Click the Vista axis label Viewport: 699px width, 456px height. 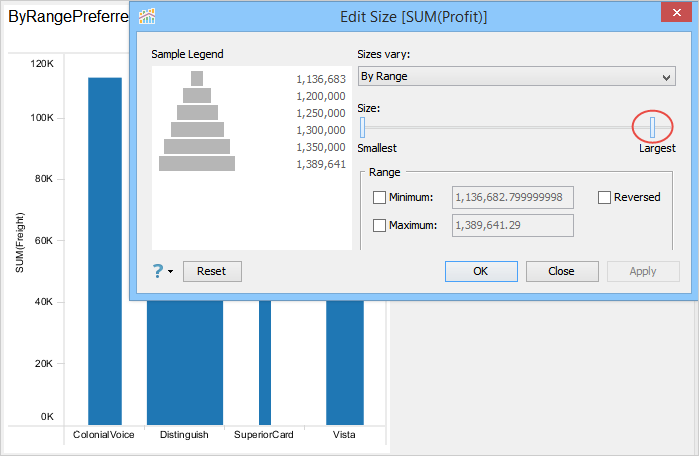pos(344,435)
